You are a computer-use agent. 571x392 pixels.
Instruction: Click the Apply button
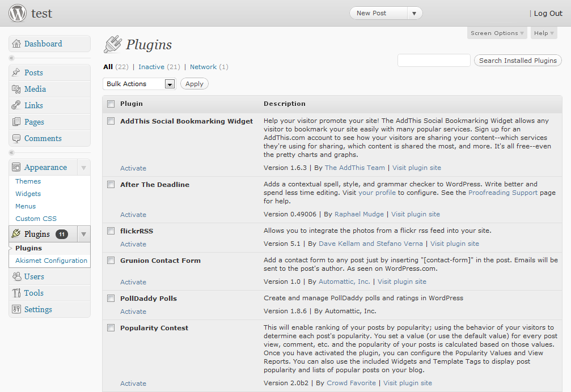[x=194, y=84]
